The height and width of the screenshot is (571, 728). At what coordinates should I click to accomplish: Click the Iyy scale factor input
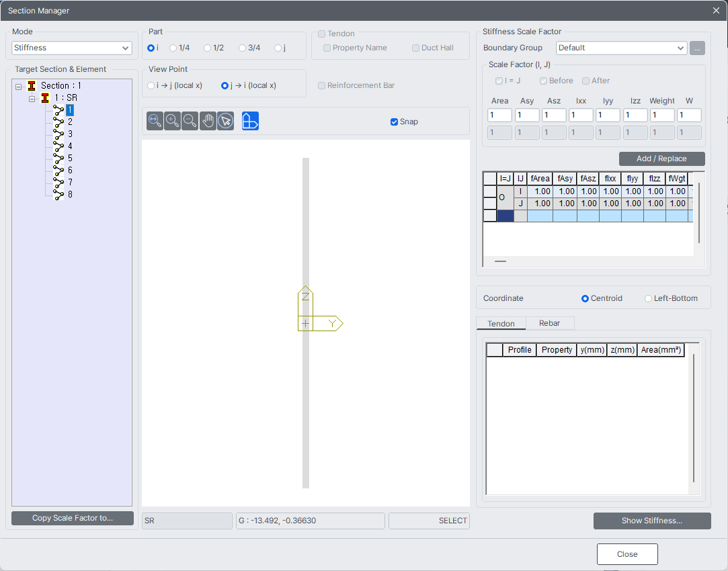pos(608,115)
